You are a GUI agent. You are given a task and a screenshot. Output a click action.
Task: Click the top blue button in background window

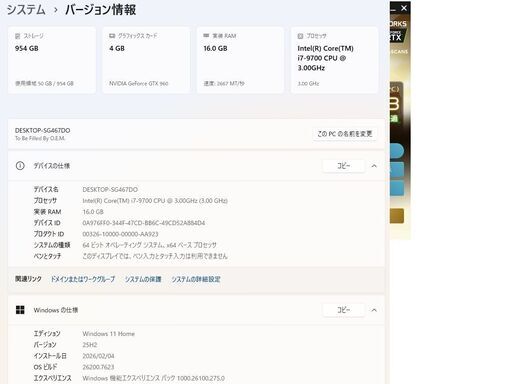tap(397, 151)
